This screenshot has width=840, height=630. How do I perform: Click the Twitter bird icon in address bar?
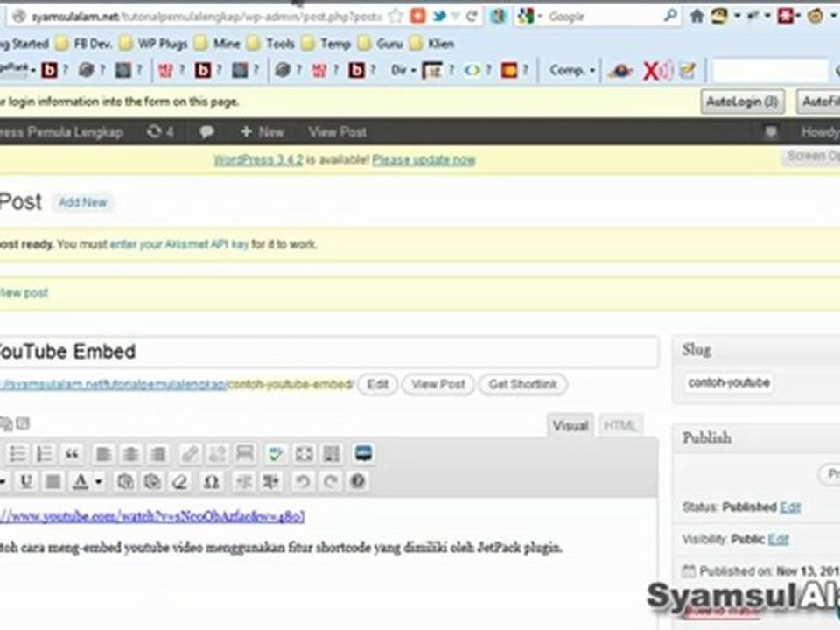(x=439, y=16)
